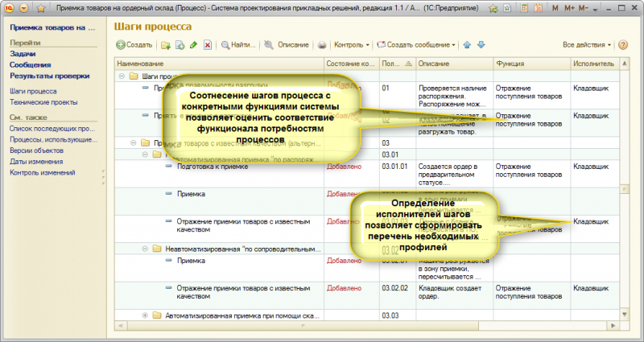Collapse the folder row numbered 03.01
This screenshot has width=644, height=342.
(145, 155)
